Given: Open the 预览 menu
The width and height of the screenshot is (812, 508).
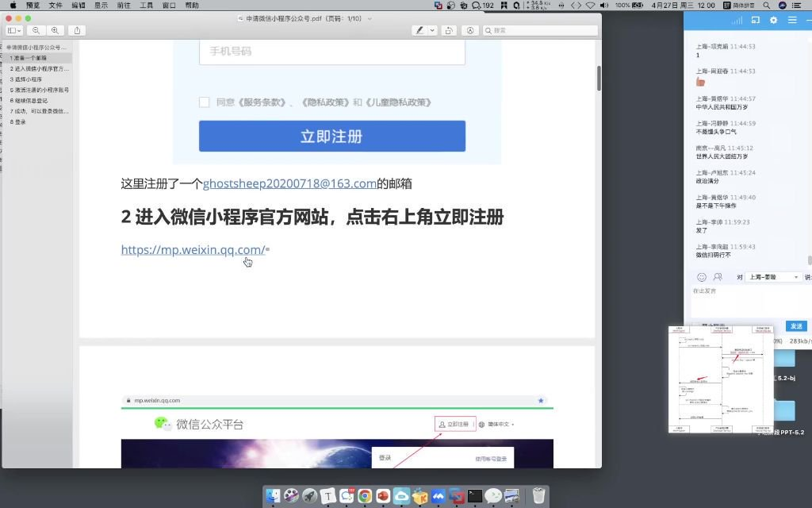Looking at the screenshot, I should pyautogui.click(x=33, y=6).
